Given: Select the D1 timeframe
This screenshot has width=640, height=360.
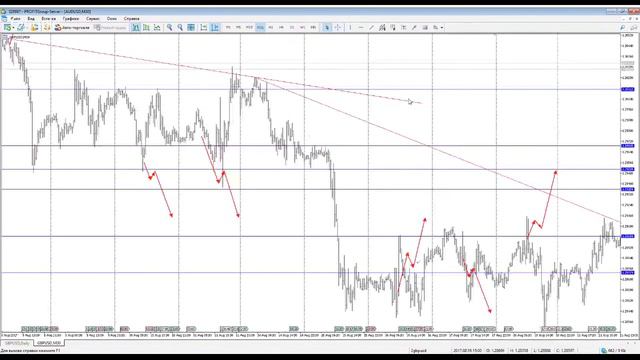Looking at the screenshot, I should pyautogui.click(x=292, y=27).
